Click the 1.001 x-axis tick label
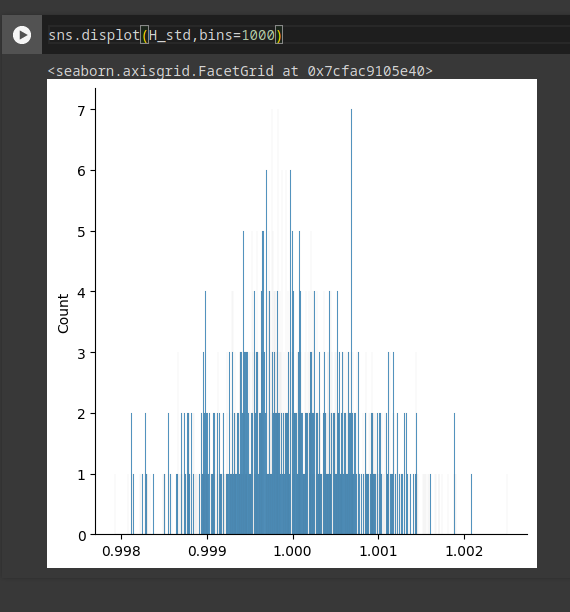 pyautogui.click(x=378, y=551)
